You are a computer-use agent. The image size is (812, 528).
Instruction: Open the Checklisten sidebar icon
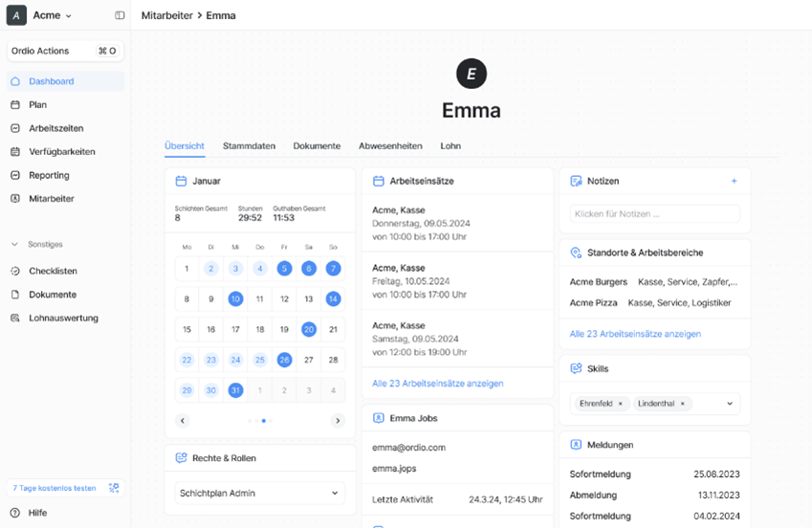(x=15, y=271)
